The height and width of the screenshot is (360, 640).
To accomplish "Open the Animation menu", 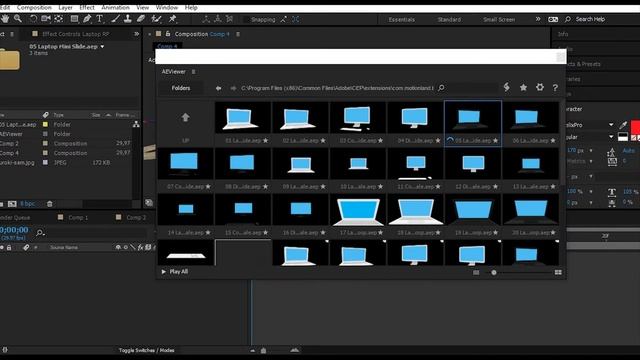I will tap(115, 7).
